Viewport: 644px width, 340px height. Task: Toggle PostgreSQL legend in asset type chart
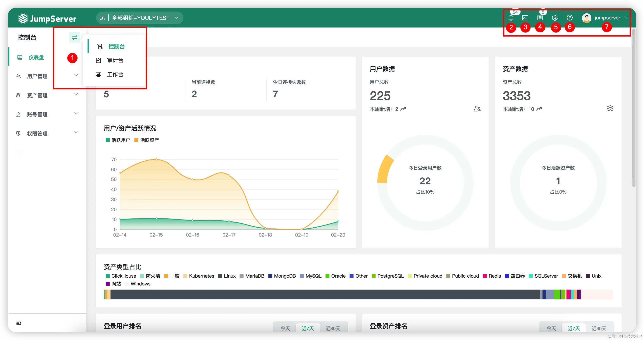[388, 276]
